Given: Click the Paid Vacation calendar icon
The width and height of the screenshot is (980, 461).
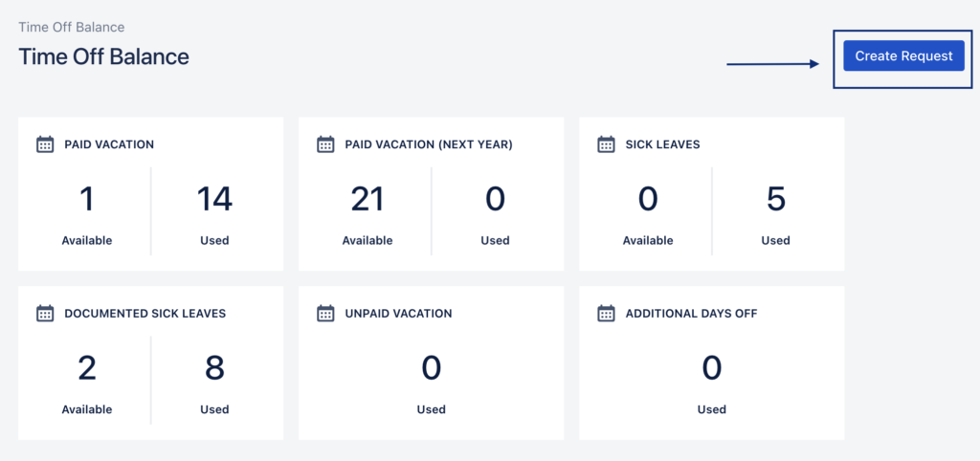Looking at the screenshot, I should (45, 144).
